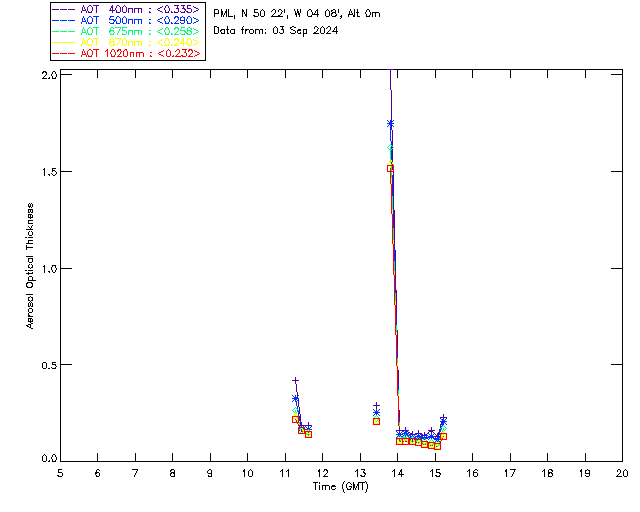Click the 1.0 y-axis tick label
Screen dimensions: 640x512
(x=49, y=269)
